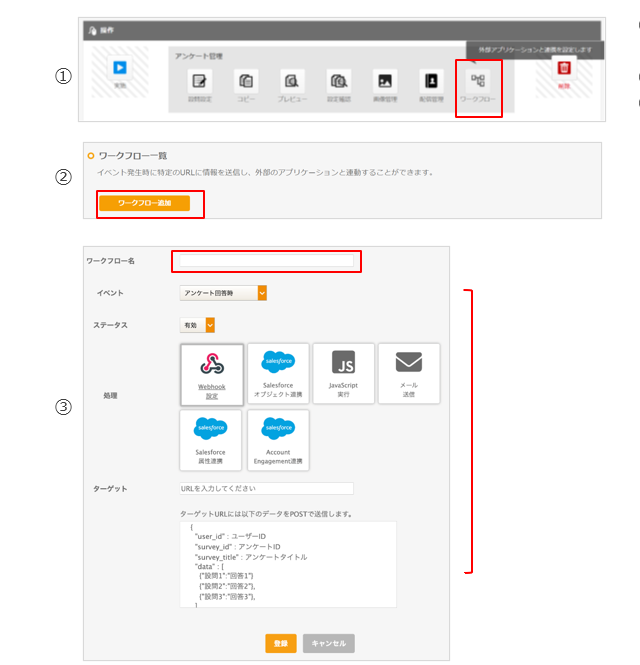The height and width of the screenshot is (665, 640).
Task: Click the ワークフロー一覧 heading text
Action: 133,156
